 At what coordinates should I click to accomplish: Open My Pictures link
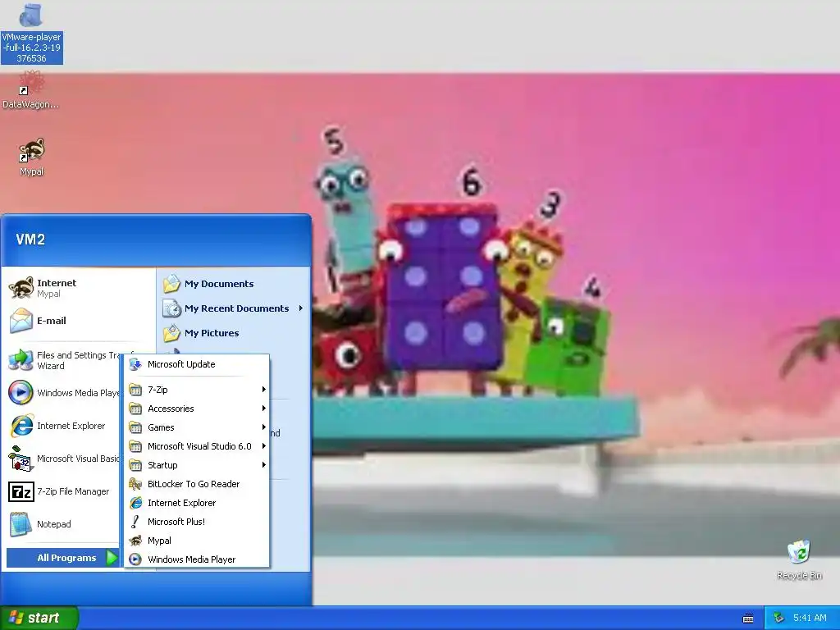click(x=212, y=333)
